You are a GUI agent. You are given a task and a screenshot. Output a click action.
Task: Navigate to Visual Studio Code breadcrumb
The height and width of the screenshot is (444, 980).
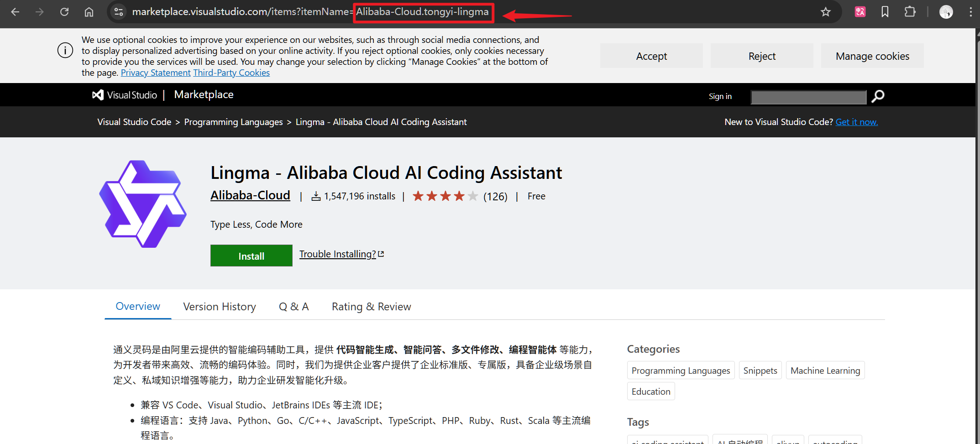tap(134, 122)
